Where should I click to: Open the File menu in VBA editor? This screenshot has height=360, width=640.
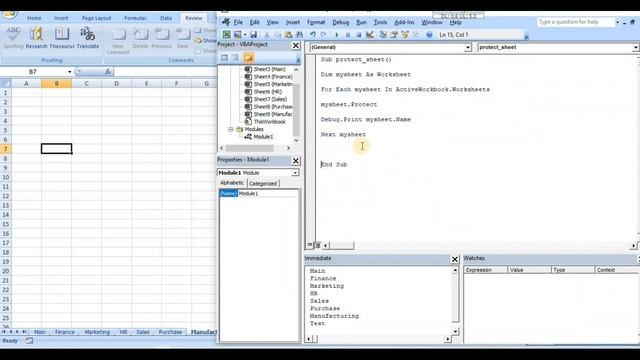(x=238, y=22)
